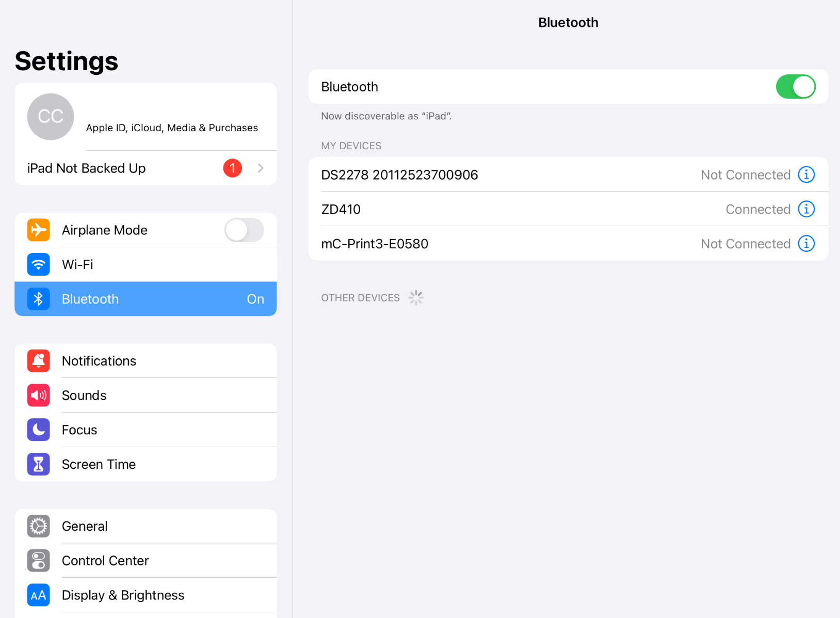This screenshot has width=840, height=618.
Task: Tap the Focus moon icon
Action: [x=39, y=430]
